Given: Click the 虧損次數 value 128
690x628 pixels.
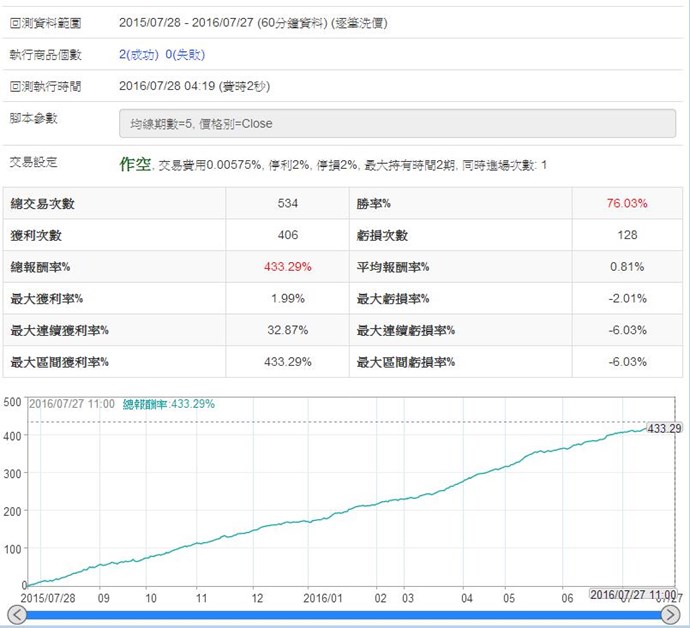Looking at the screenshot, I should [626, 236].
